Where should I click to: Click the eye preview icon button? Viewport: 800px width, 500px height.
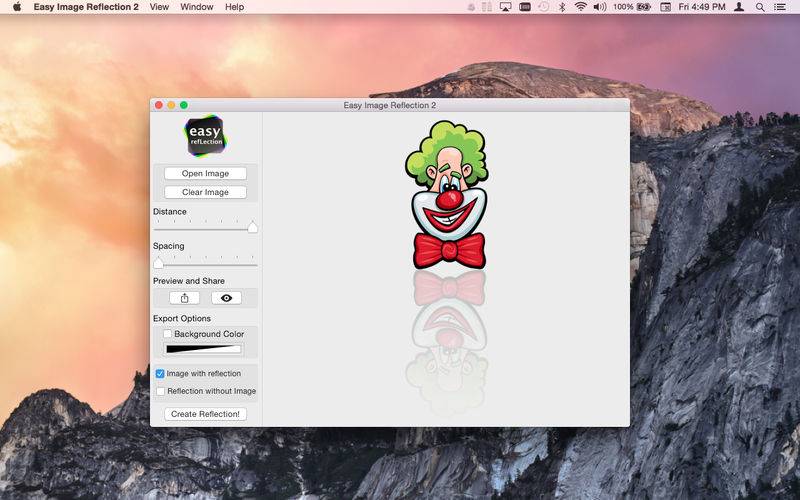pos(227,298)
